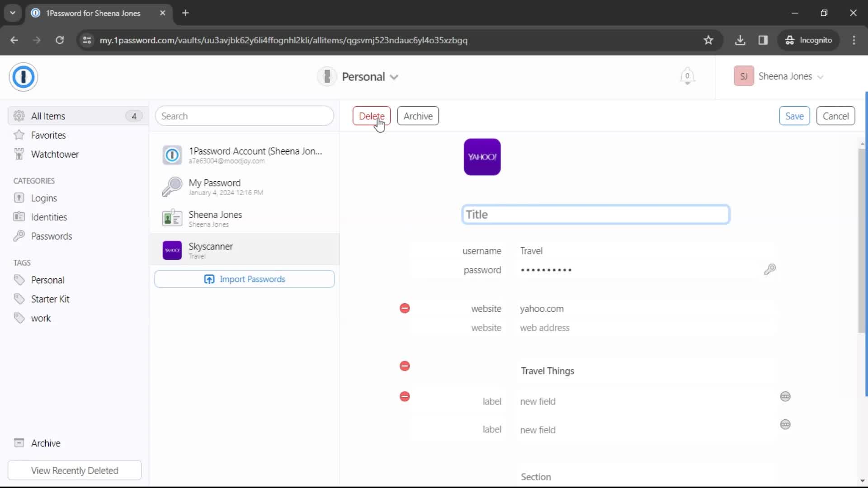The width and height of the screenshot is (868, 488).
Task: Toggle Chrome side panel icon
Action: pos(763,40)
